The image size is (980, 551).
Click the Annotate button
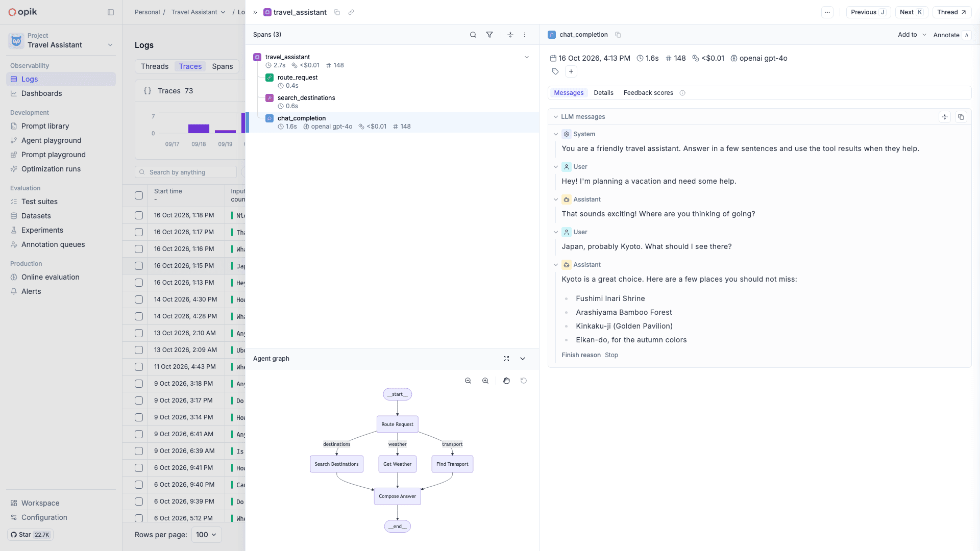[x=951, y=35]
